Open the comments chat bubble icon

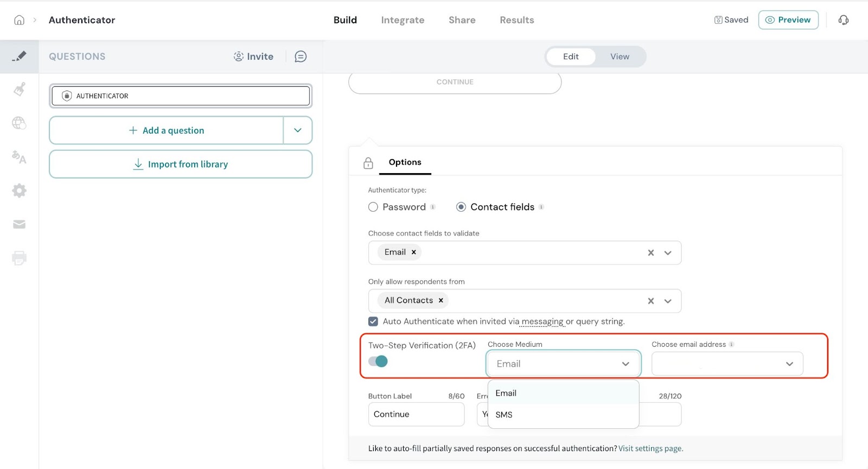coord(301,56)
